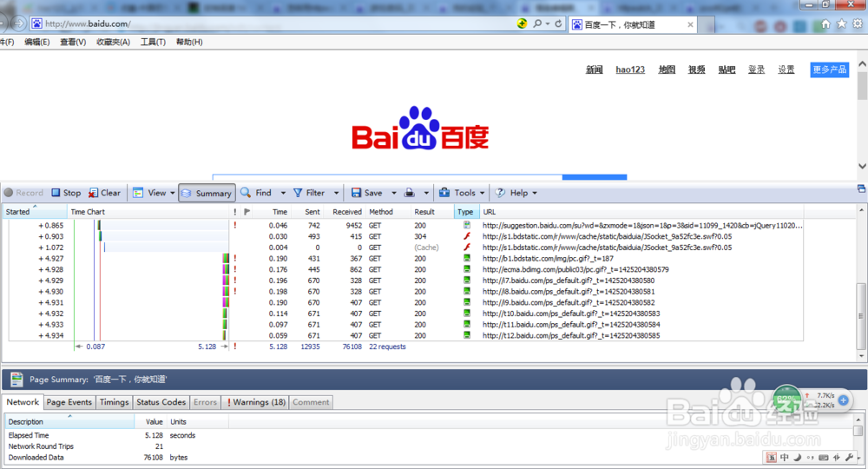The height and width of the screenshot is (469, 868).
Task: Open the 地图 link
Action: click(667, 69)
